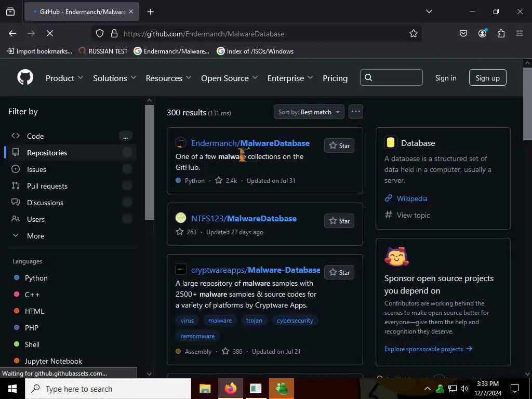
Task: Click the tracking protection shield icon
Action: tap(99, 33)
